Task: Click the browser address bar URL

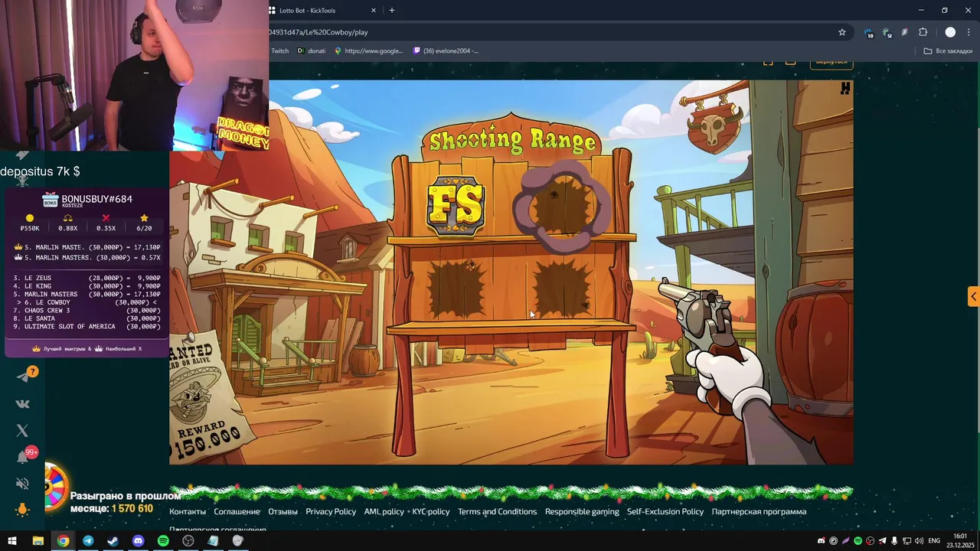Action: (318, 32)
